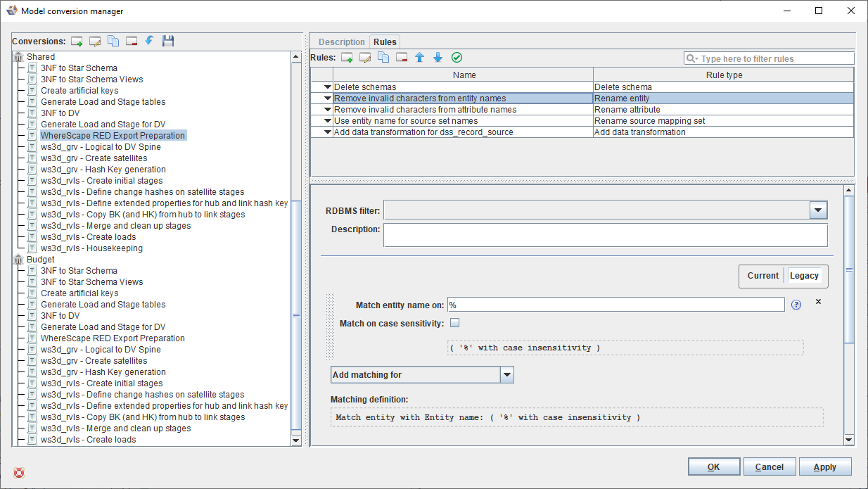Enable Match on case sensitivity checkbox
This screenshot has height=489, width=868.
point(454,324)
